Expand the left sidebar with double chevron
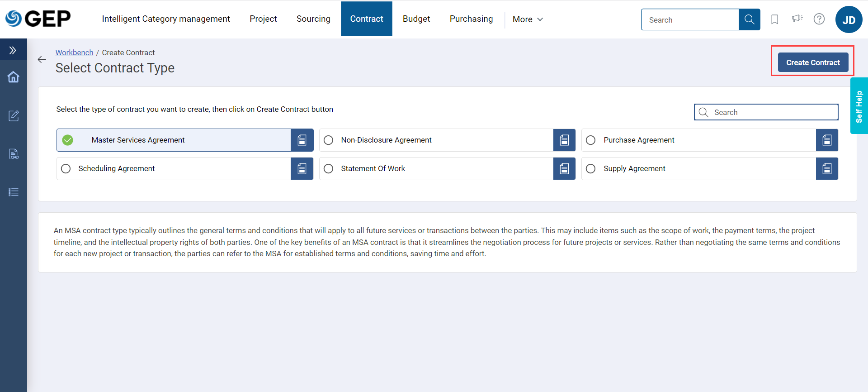 (13, 50)
